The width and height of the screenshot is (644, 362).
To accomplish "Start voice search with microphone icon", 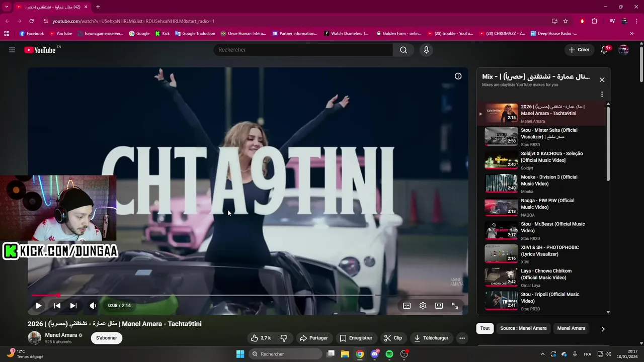I will click(x=426, y=50).
